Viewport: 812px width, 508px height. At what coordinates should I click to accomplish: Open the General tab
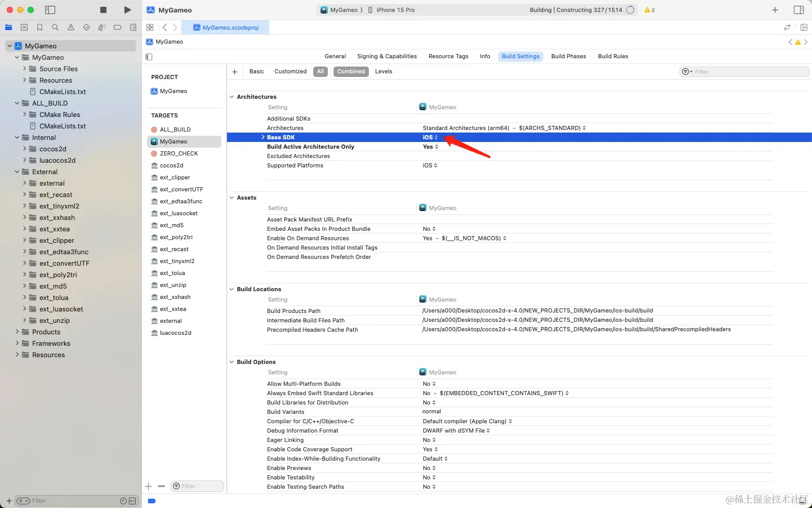point(335,56)
